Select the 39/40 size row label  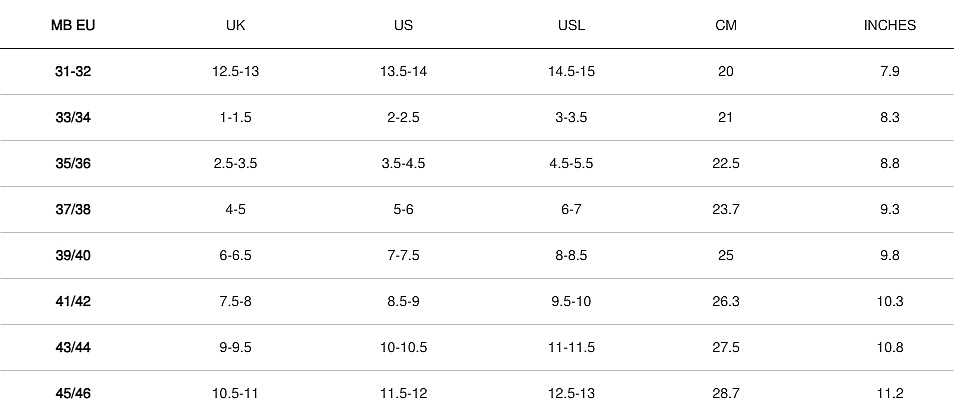73,255
